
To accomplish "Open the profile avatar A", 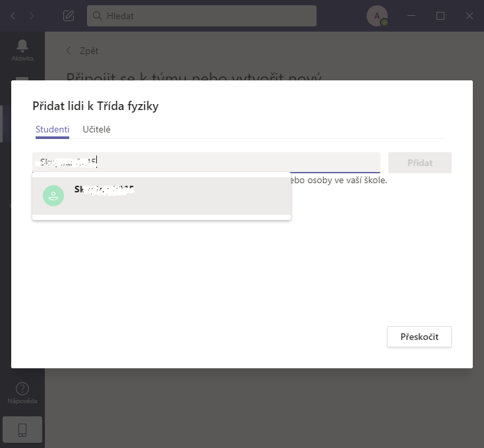I will click(x=377, y=16).
